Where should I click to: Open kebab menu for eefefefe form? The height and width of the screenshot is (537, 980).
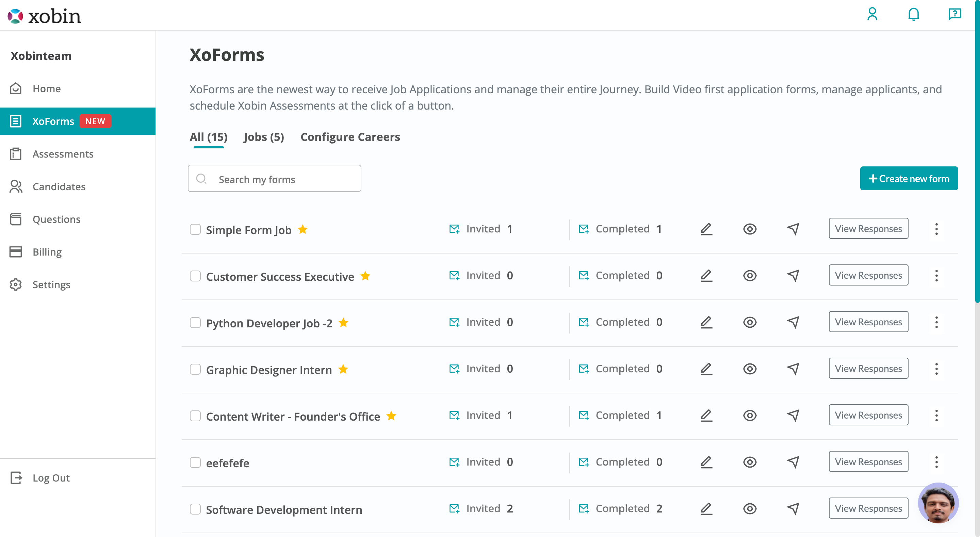point(936,462)
